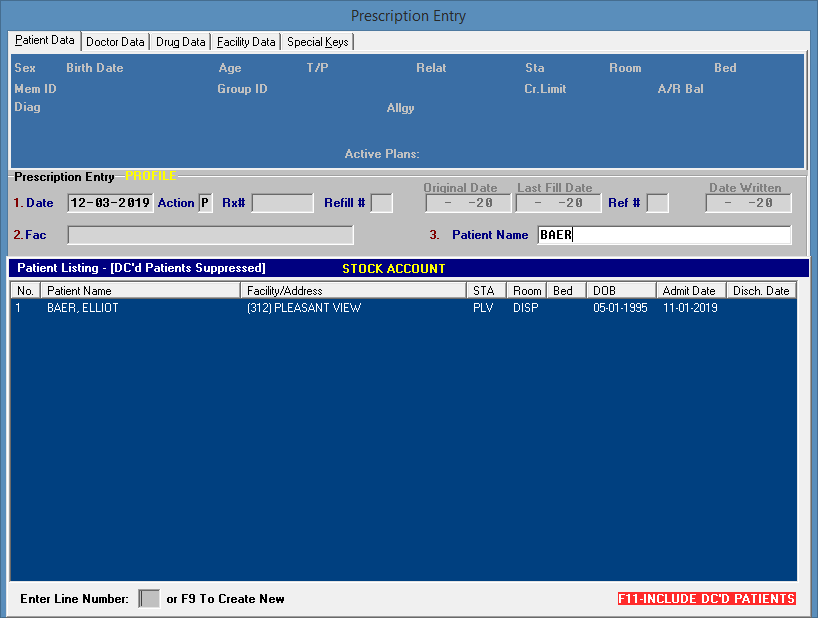Click the STA column header
This screenshot has height=618, width=818.
pos(486,291)
